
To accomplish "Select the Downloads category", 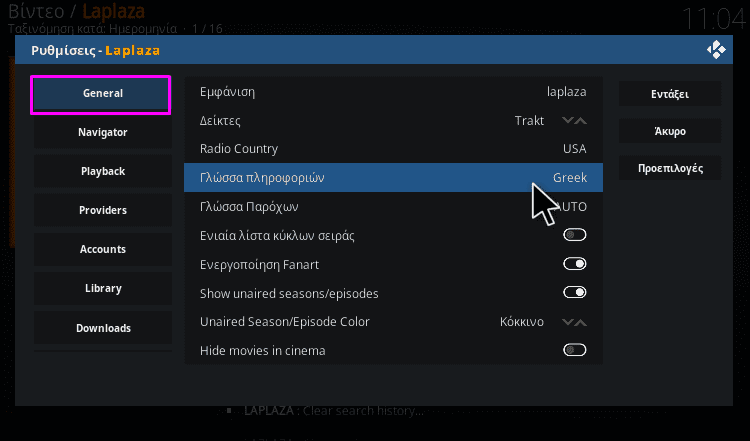I will pos(102,328).
